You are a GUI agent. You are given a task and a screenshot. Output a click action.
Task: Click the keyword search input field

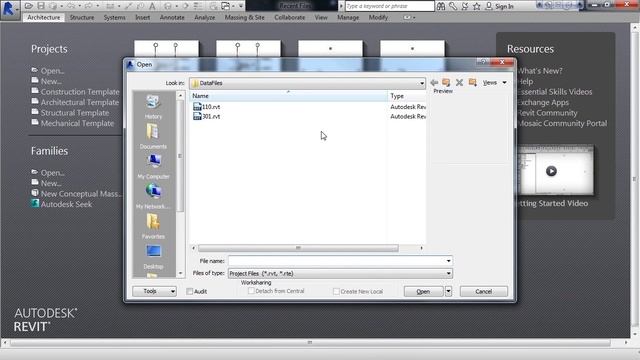tap(389, 6)
